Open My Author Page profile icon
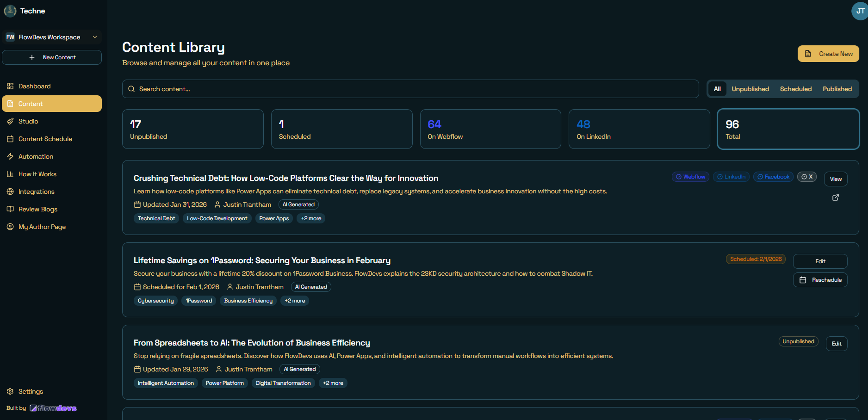The width and height of the screenshot is (868, 420). 10,227
